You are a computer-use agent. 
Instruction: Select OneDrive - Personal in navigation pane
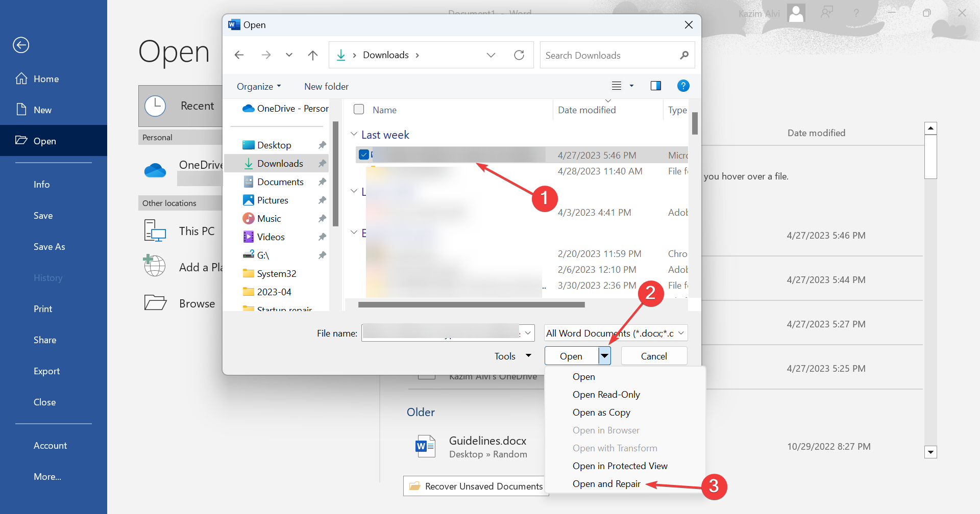tap(285, 109)
